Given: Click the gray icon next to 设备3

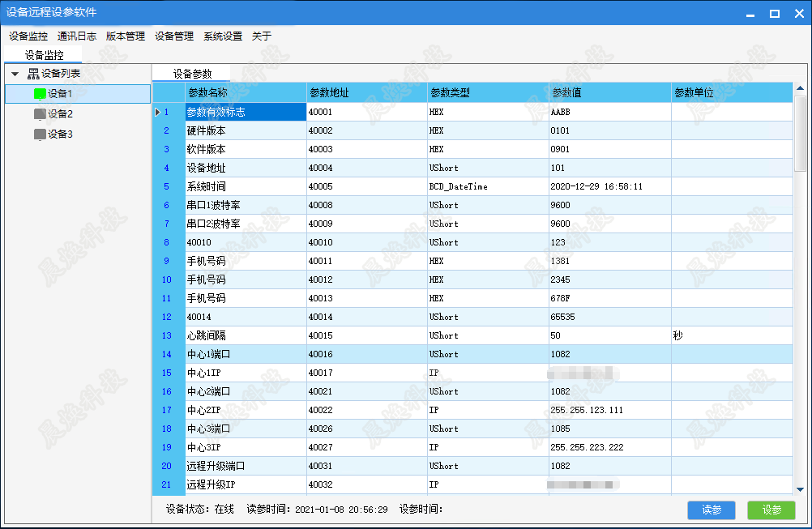Looking at the screenshot, I should [x=40, y=134].
